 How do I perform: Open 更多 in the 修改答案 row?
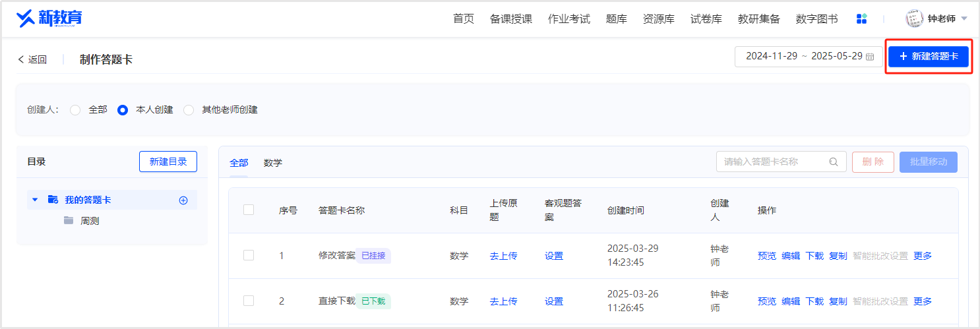click(923, 256)
